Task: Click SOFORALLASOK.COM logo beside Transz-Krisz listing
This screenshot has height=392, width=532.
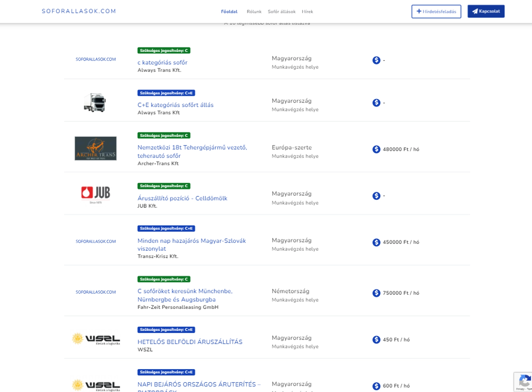Action: (96, 241)
